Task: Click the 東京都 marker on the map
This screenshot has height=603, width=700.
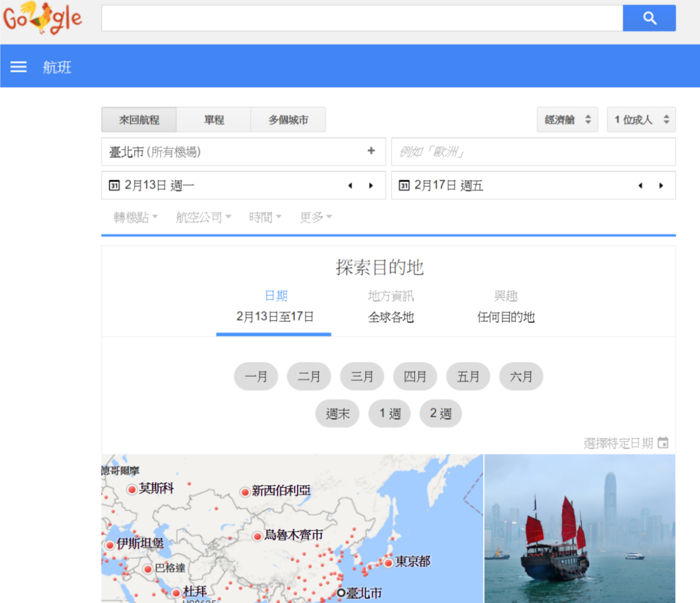Action: pyautogui.click(x=388, y=563)
